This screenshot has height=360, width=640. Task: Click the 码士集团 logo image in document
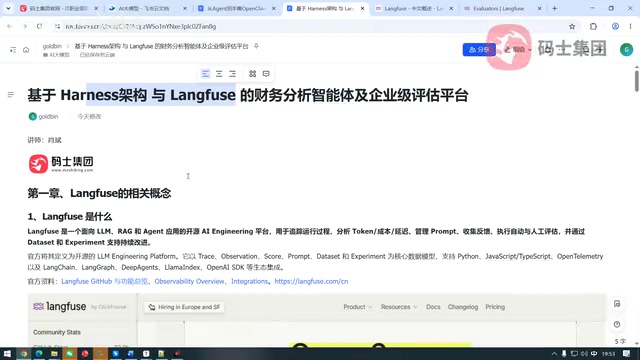(61, 164)
